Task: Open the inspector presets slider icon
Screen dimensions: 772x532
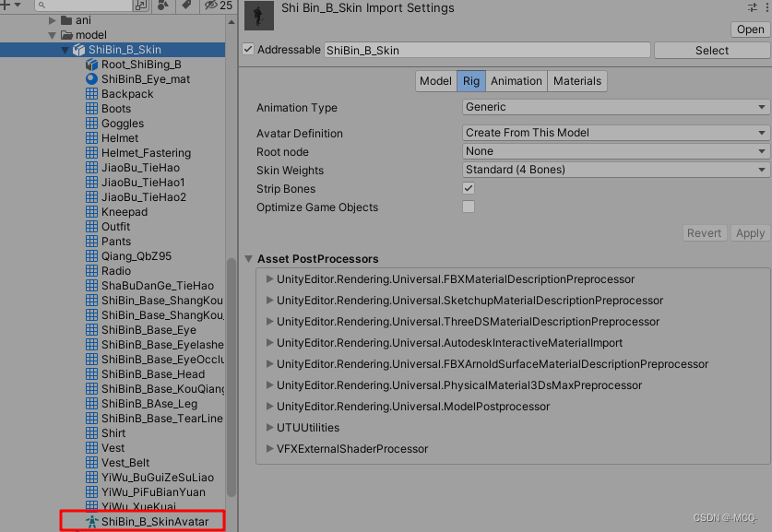Action: 753,7
